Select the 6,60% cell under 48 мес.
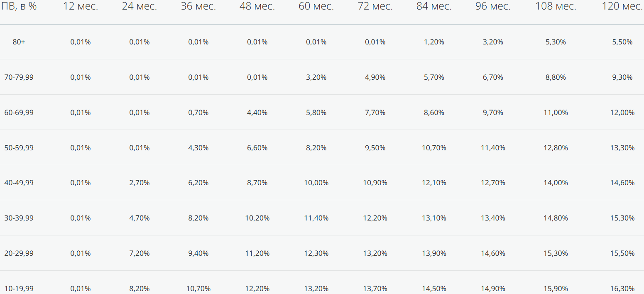Image resolution: width=644 pixels, height=294 pixels. [x=257, y=148]
